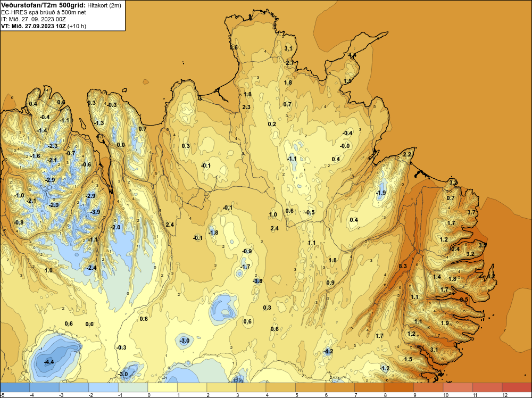Select the legend color between 2 and 3
The height and width of the screenshot is (398, 532).
(221, 387)
